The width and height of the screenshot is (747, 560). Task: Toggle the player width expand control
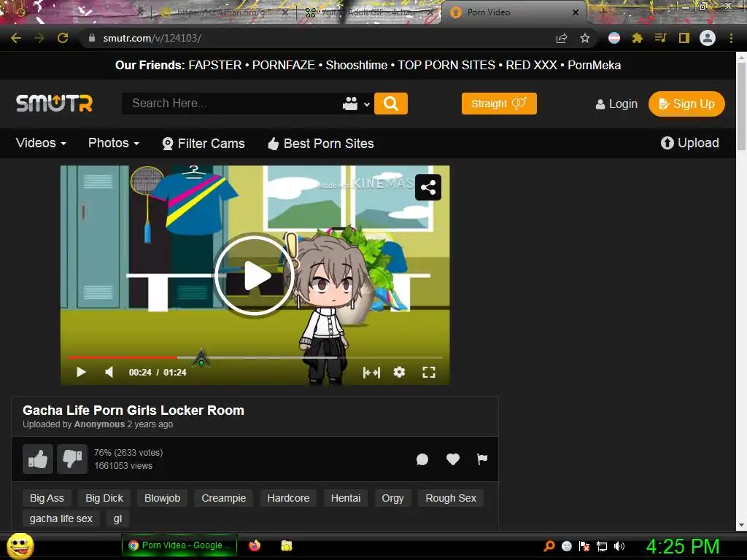coord(371,372)
